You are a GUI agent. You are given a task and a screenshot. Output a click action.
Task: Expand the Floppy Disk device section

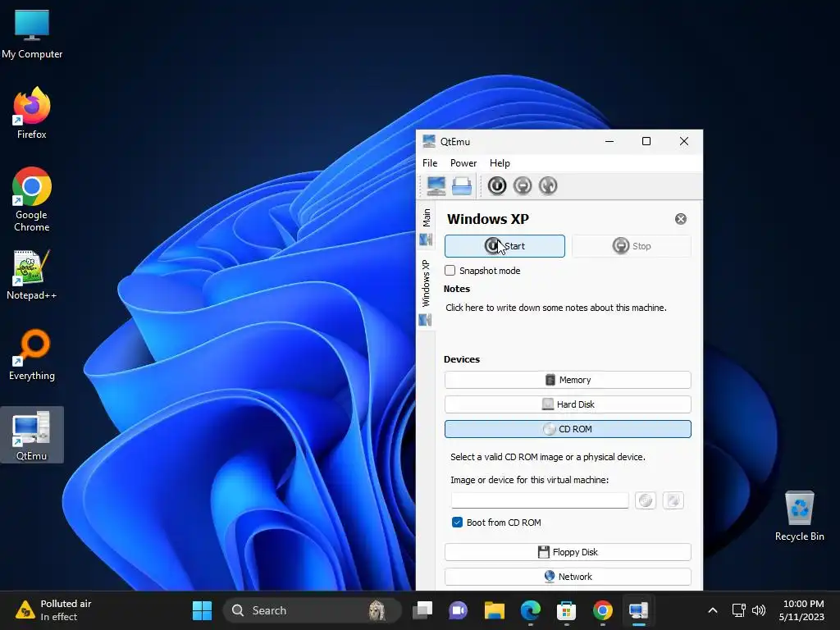[x=568, y=552]
